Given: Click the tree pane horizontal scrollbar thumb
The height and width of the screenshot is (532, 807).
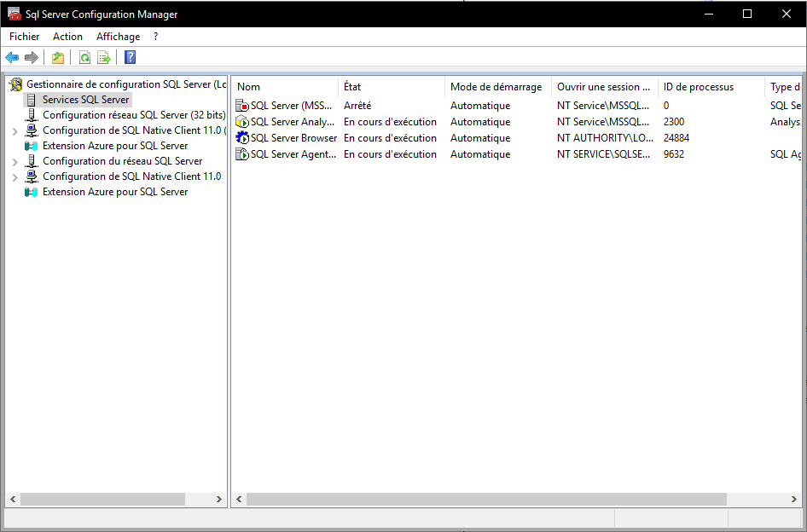Looking at the screenshot, I should (x=102, y=499).
